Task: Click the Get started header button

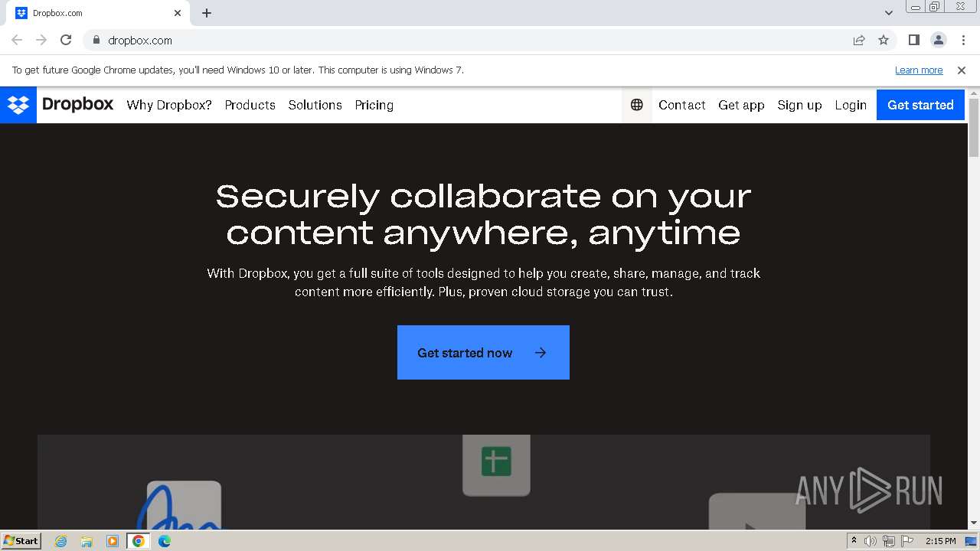Action: click(x=920, y=105)
